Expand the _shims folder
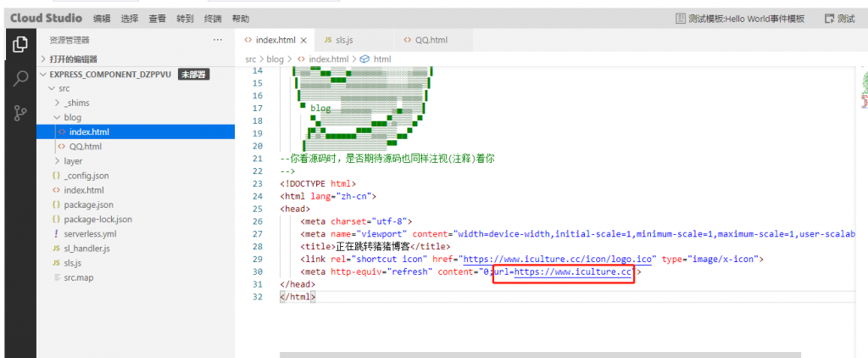The image size is (868, 358). tap(76, 103)
